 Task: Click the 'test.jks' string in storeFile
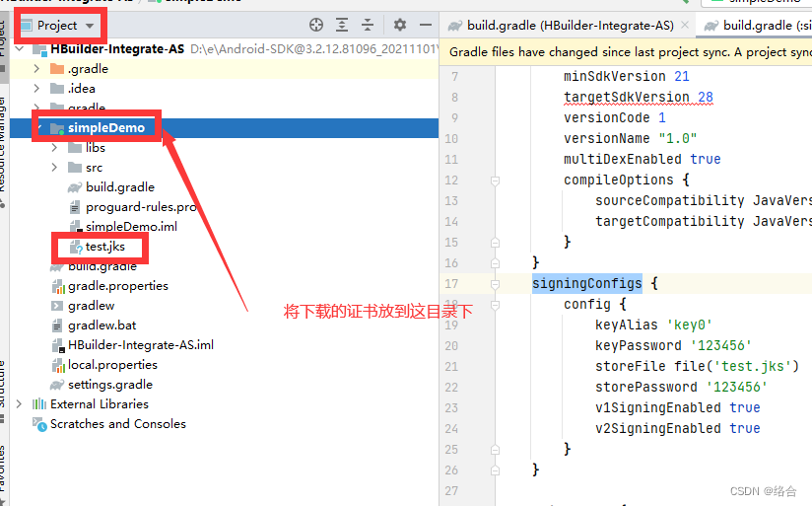(x=753, y=367)
